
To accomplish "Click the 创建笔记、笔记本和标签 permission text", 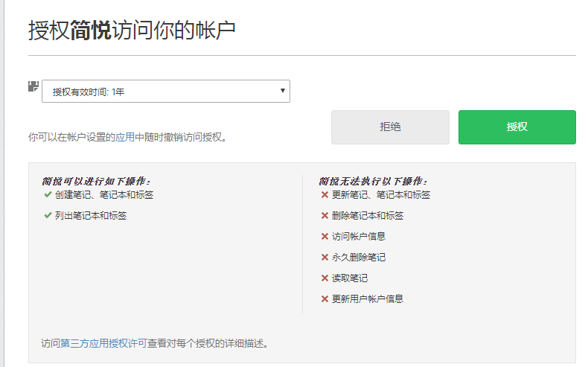I will click(x=104, y=194).
